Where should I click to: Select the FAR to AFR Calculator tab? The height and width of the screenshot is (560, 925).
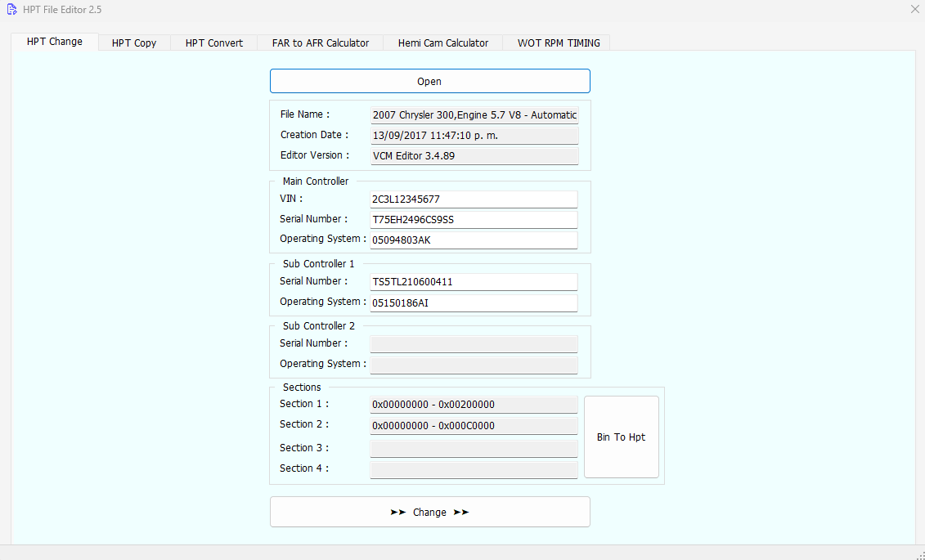(321, 43)
